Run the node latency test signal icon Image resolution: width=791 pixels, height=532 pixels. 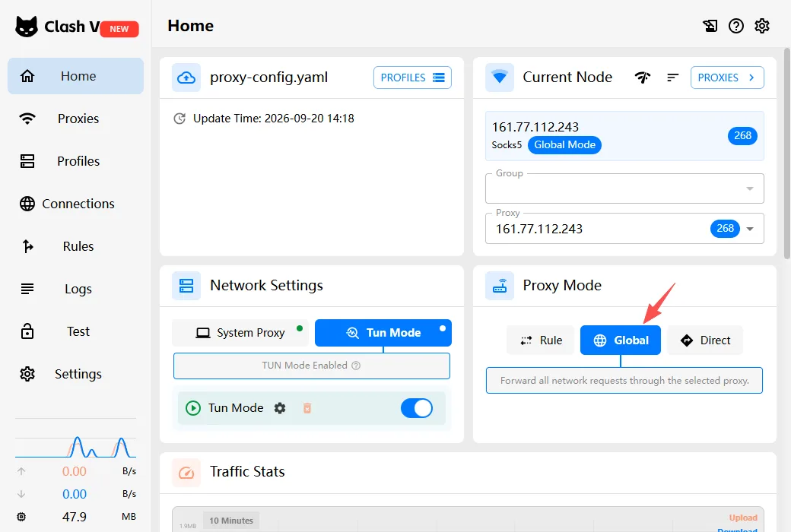[643, 78]
